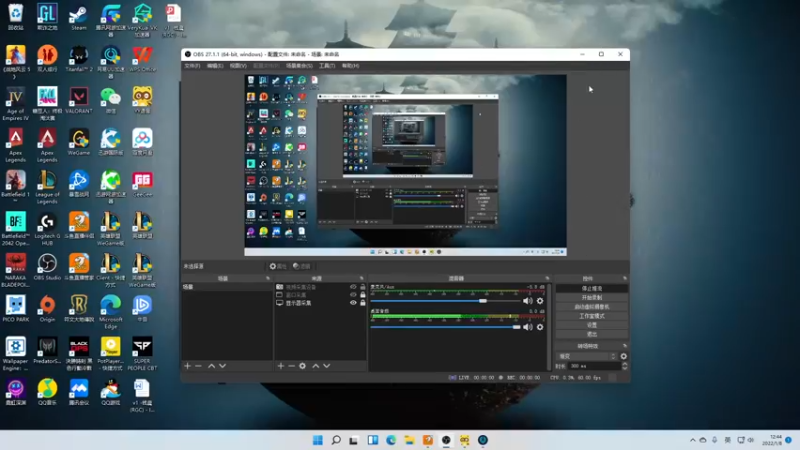Pop out the Controls dock panel
This screenshot has width=800, height=450.
[x=625, y=278]
